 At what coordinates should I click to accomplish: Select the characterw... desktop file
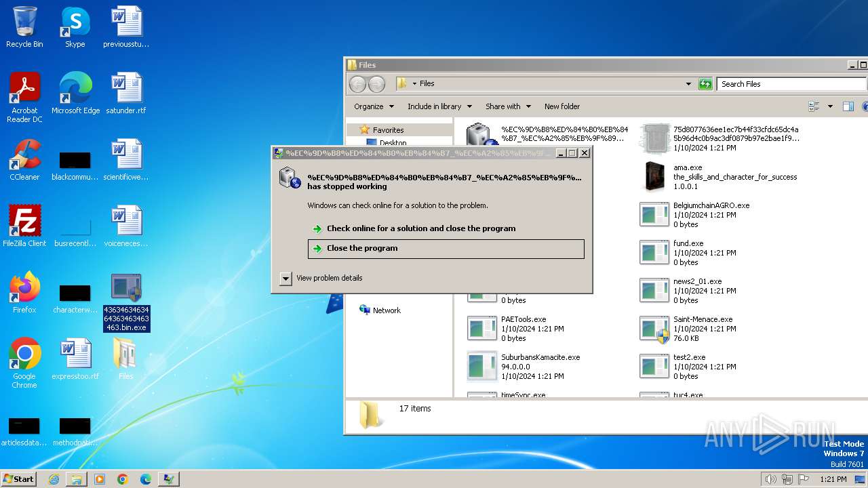click(75, 298)
